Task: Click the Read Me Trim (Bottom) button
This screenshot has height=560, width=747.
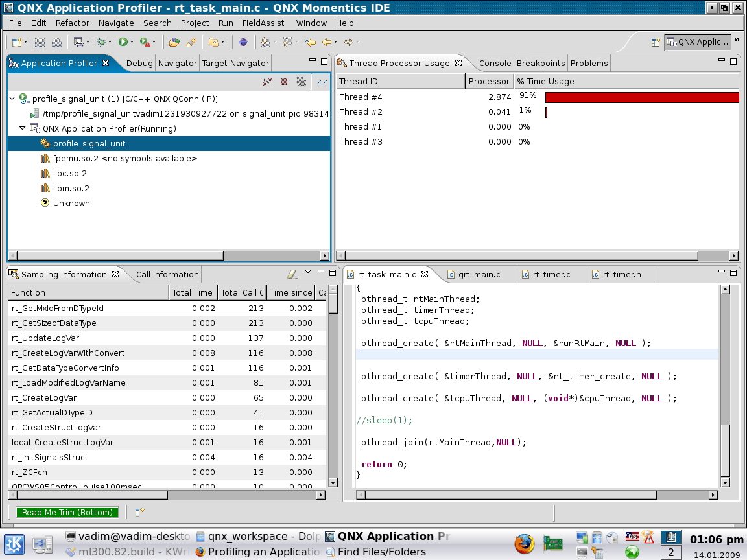Action: click(x=67, y=512)
